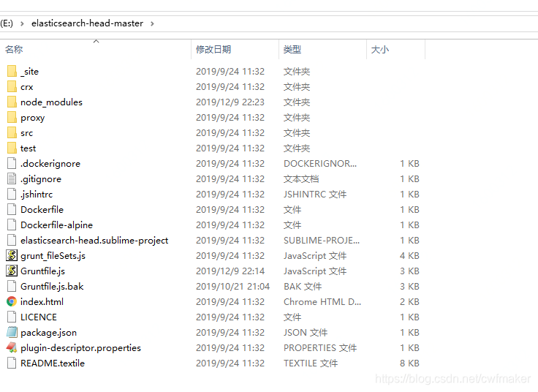538x392 pixels.
Task: Select the README.textile file name
Action: (53, 363)
